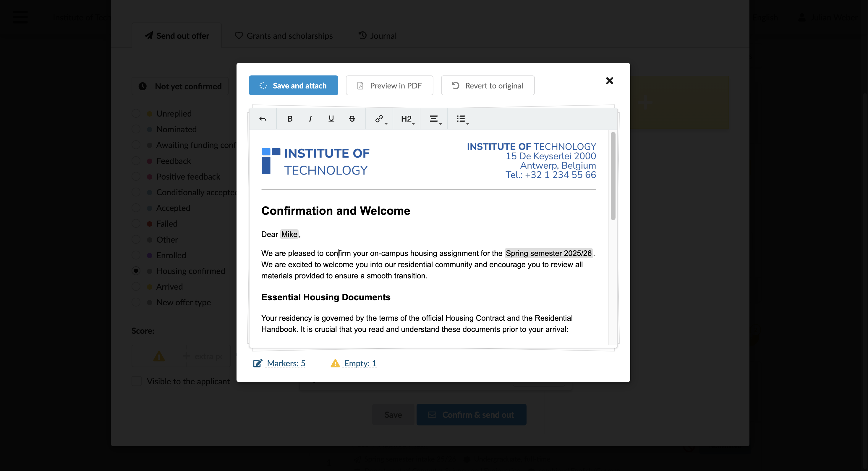Click the Save button below the dialog

[393, 415]
